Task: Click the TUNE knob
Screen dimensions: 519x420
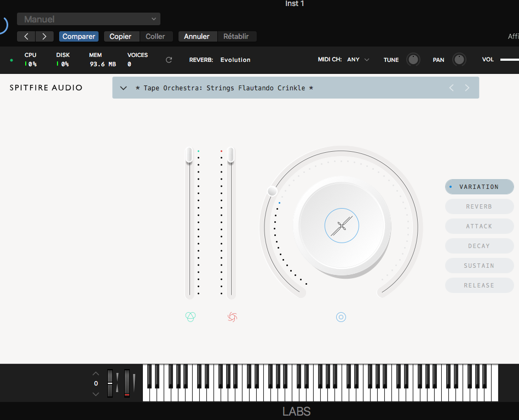Action: pos(413,60)
